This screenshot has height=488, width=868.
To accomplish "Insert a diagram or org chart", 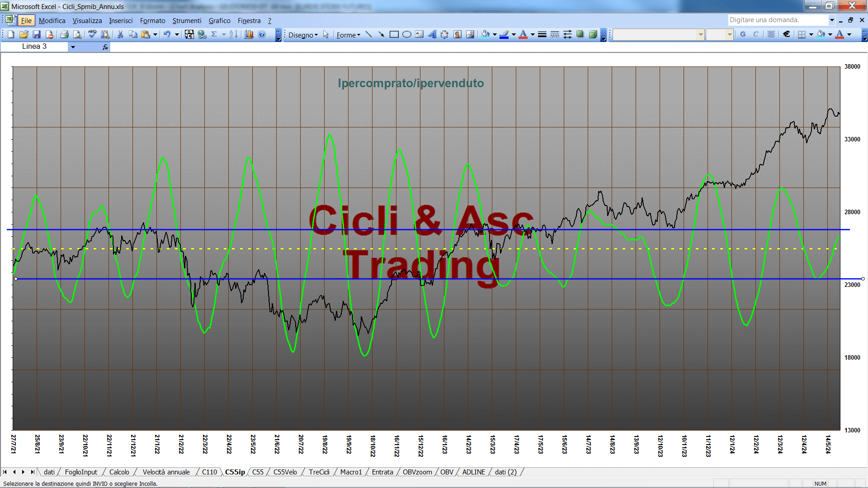I will 444,34.
